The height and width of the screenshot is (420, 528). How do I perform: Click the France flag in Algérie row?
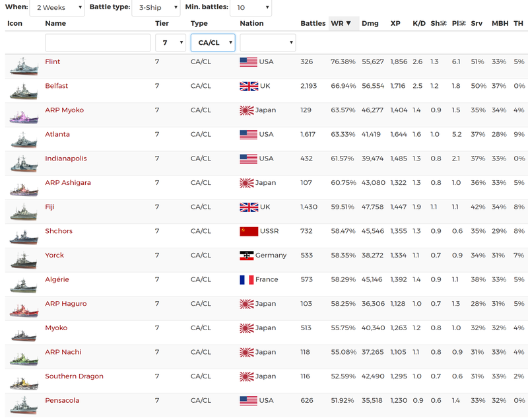click(x=246, y=280)
